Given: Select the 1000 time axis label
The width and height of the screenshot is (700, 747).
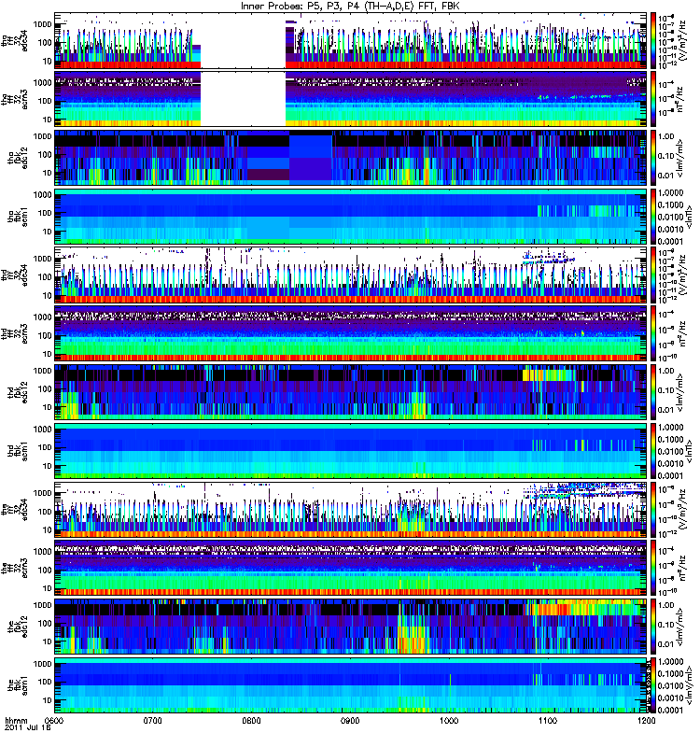Looking at the screenshot, I should pyautogui.click(x=449, y=720).
